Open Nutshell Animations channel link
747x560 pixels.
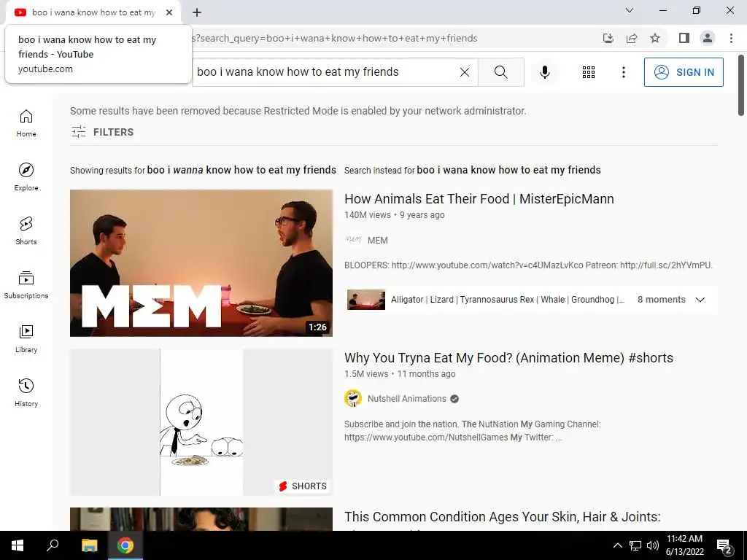coord(406,399)
